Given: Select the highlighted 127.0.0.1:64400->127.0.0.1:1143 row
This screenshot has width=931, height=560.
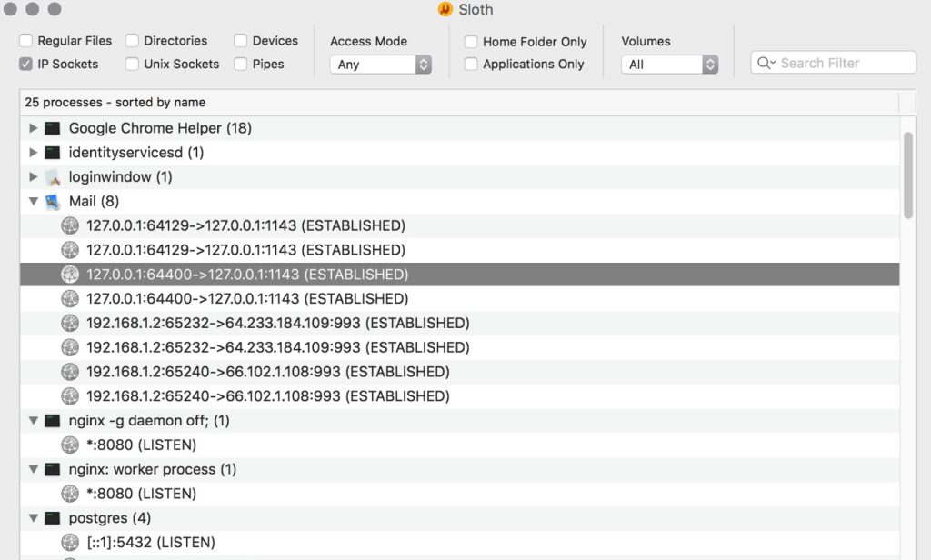Looking at the screenshot, I should click(459, 275).
